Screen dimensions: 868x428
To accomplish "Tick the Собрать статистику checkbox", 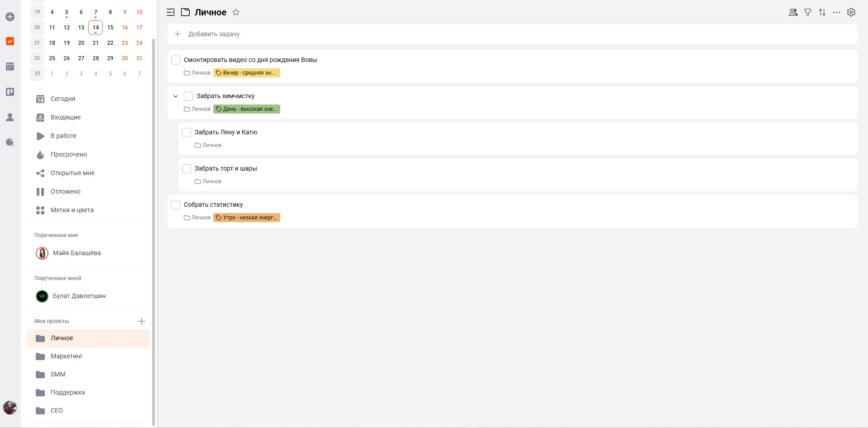I will (x=176, y=205).
